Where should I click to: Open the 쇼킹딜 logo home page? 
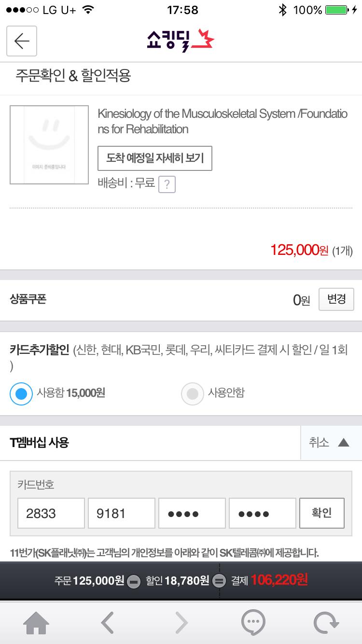tap(181, 41)
